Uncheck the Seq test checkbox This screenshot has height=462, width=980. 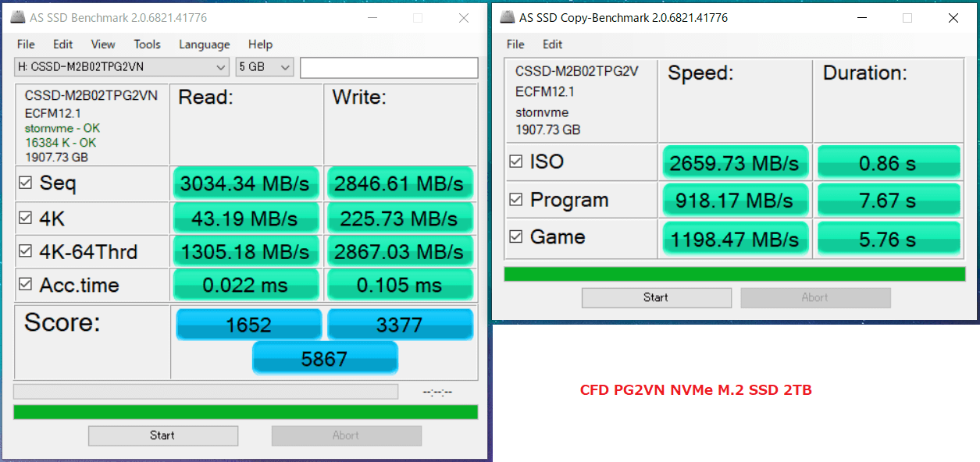tap(25, 183)
